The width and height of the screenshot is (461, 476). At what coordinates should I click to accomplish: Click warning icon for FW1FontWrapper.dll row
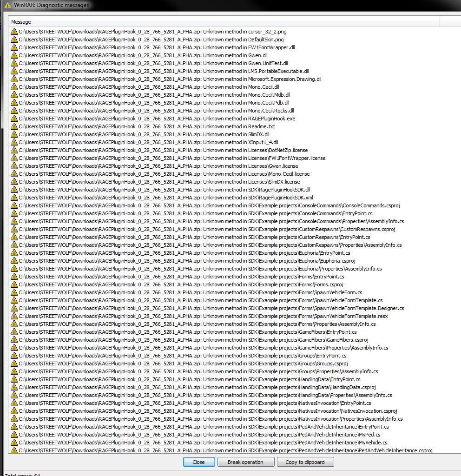click(x=14, y=47)
